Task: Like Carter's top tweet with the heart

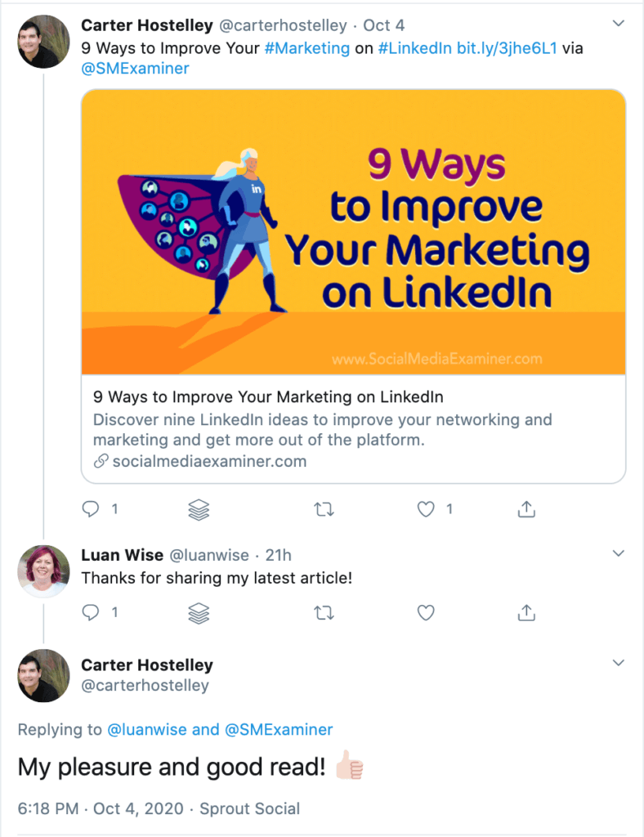Action: [x=425, y=508]
